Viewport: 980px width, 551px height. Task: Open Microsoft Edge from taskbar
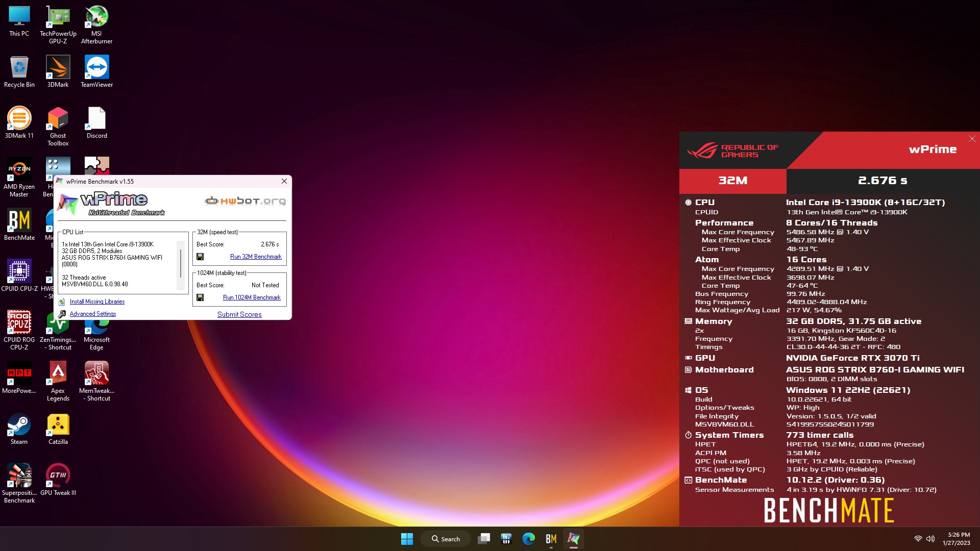pyautogui.click(x=529, y=539)
